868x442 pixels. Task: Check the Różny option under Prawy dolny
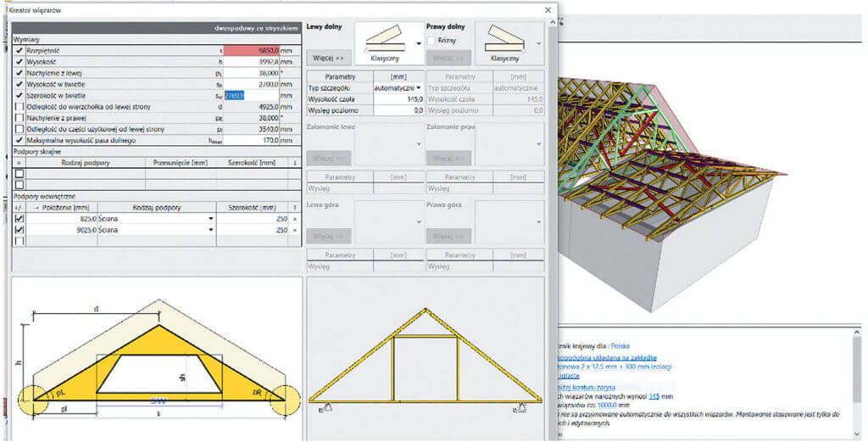click(431, 41)
